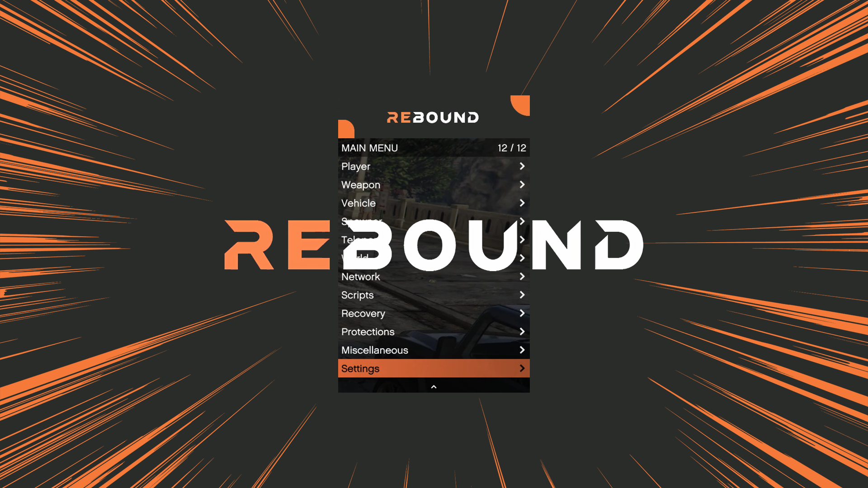Open the Miscellaneous submenu
868x488 pixels.
(x=434, y=350)
